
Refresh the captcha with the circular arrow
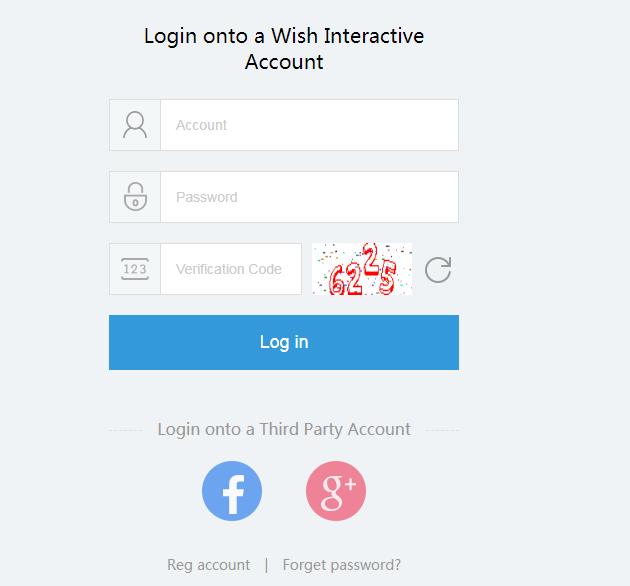tap(438, 270)
